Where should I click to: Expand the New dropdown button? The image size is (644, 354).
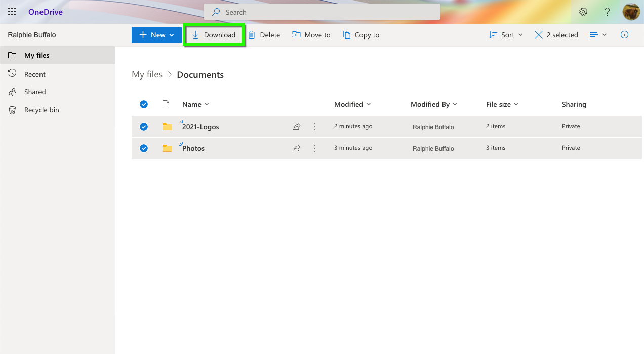[x=156, y=35]
